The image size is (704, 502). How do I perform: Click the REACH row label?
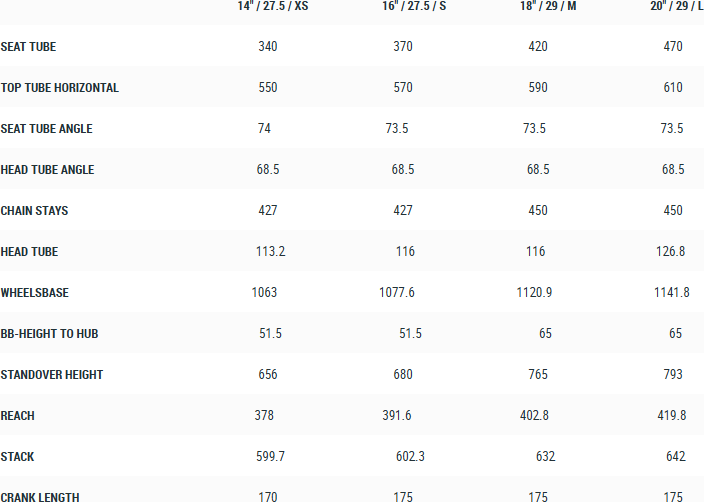18,416
